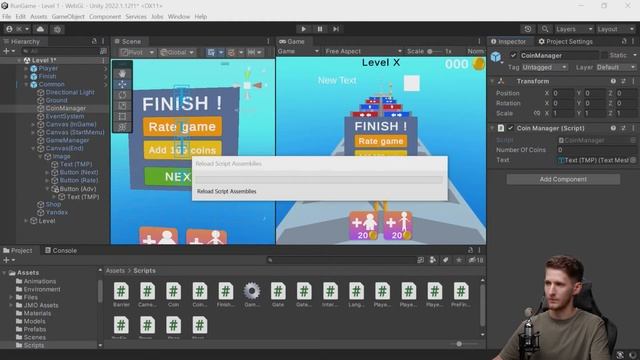Open the Global dropdown in Scene toolbar
Image resolution: width=640 pixels, height=360 pixels.
pyautogui.click(x=177, y=52)
